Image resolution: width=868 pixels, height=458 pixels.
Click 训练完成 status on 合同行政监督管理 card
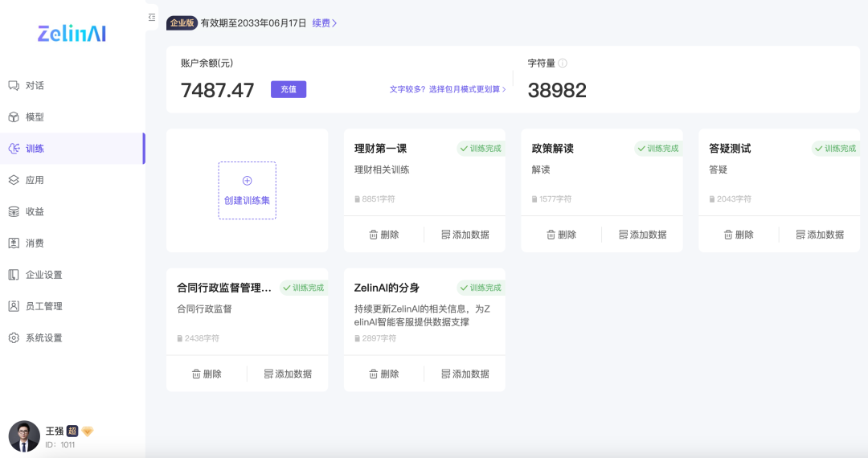click(x=303, y=288)
